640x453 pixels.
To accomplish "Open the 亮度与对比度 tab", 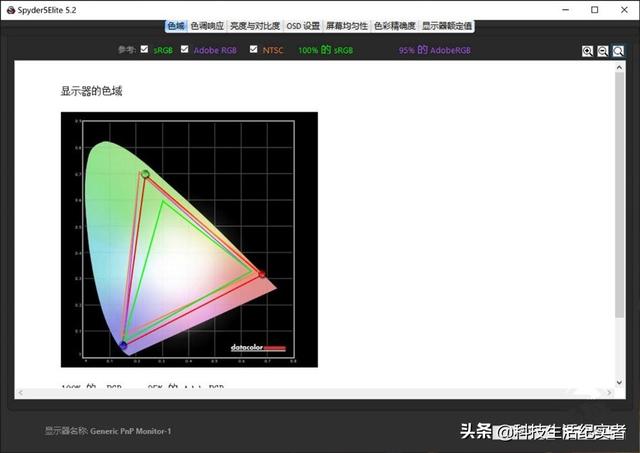I will [255, 26].
